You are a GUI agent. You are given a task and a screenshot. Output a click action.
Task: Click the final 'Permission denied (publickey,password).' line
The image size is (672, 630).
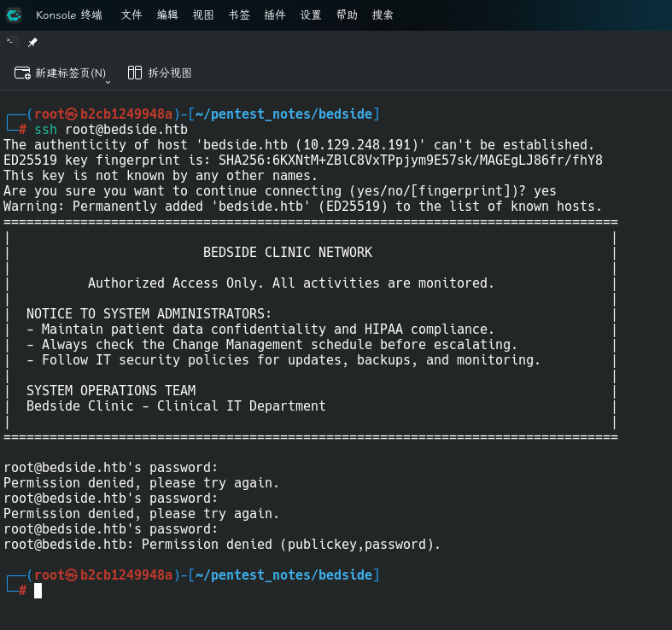click(x=222, y=545)
